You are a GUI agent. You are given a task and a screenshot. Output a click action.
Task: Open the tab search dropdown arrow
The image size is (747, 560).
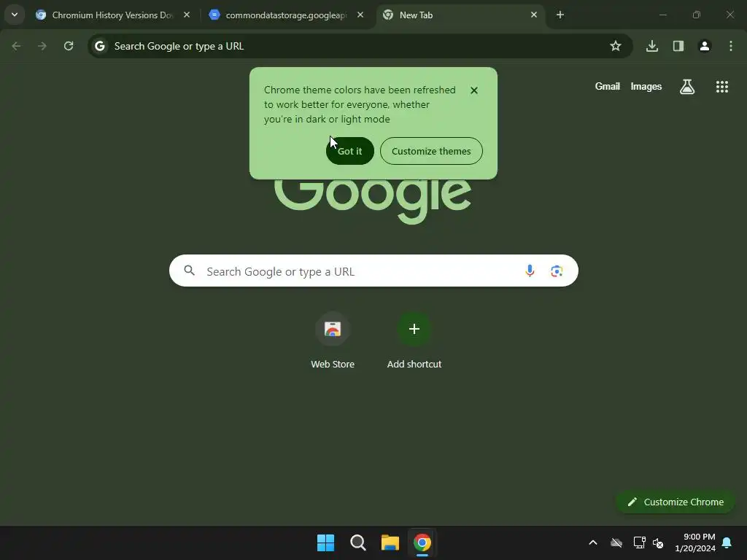point(15,15)
